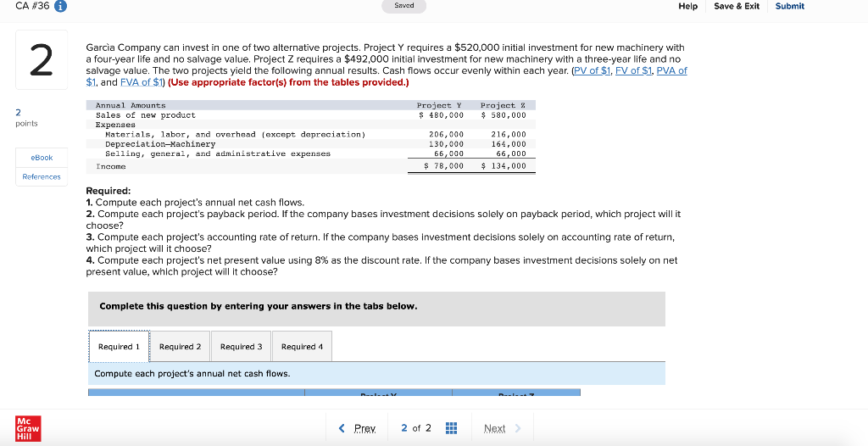This screenshot has width=868, height=446.
Task: Click the '2 of 2' page indicator
Action: (416, 428)
